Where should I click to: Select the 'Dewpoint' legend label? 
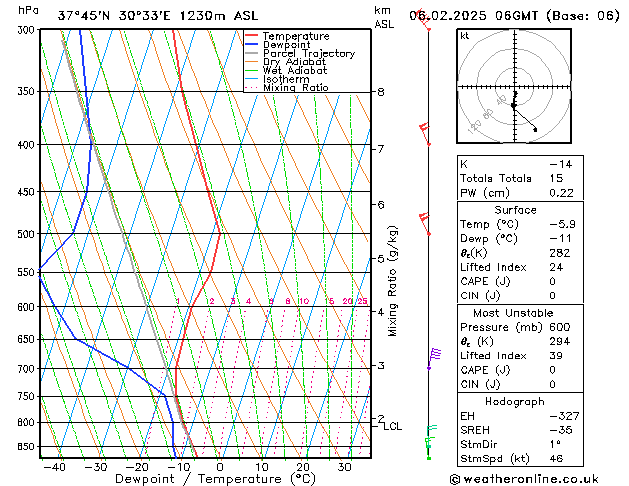click(286, 45)
